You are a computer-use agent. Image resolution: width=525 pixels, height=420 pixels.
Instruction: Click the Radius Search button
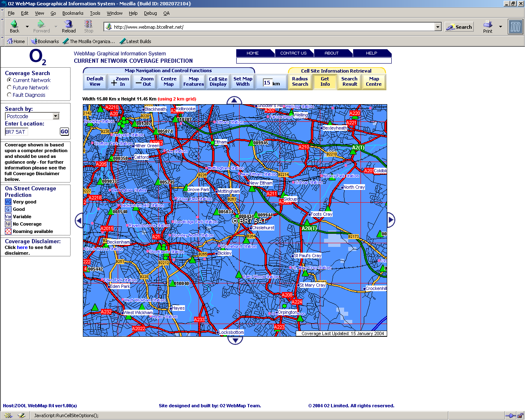point(300,82)
